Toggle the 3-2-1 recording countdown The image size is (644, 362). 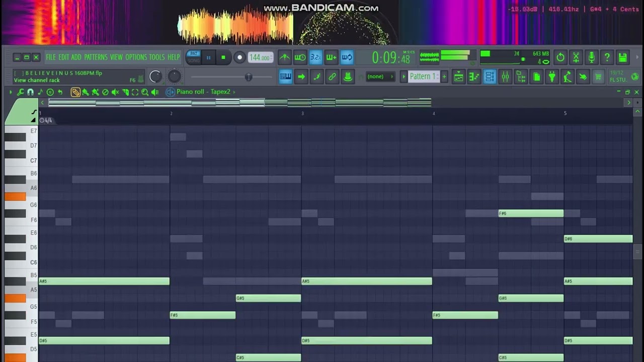pyautogui.click(x=315, y=57)
